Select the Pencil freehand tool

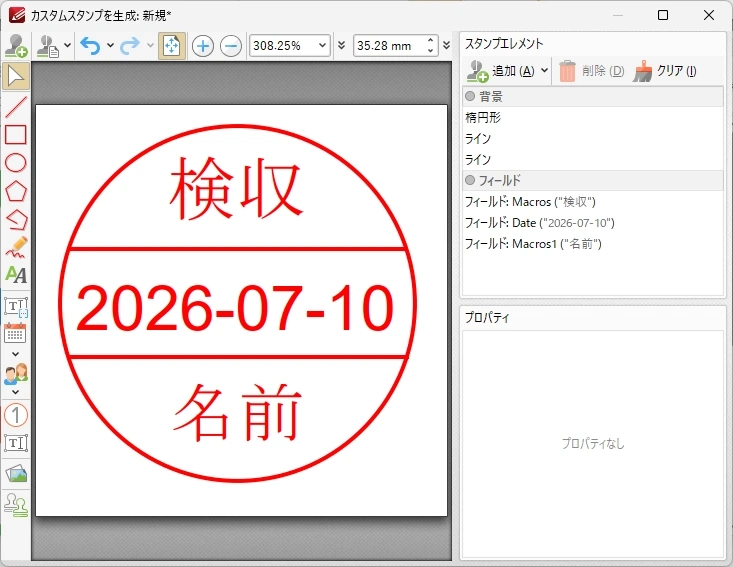pyautogui.click(x=16, y=247)
